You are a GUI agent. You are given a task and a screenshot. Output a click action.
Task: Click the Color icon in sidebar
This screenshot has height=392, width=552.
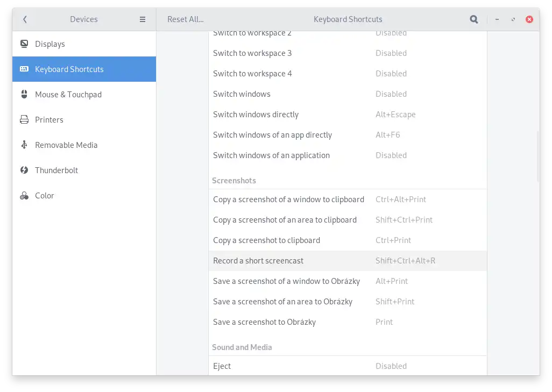point(24,196)
